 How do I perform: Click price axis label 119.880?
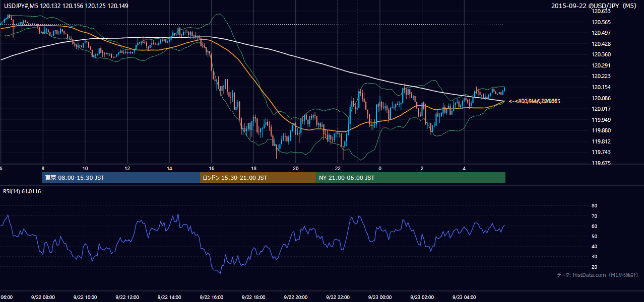(602, 130)
